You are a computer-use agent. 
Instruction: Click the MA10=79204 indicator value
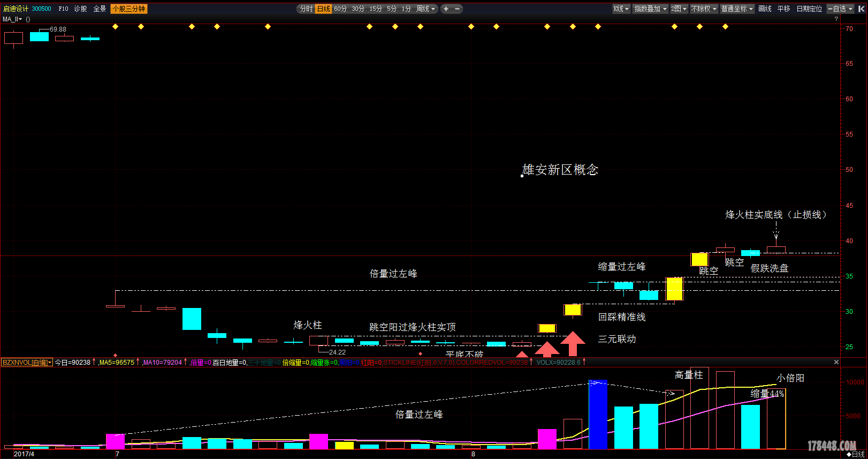(162, 363)
